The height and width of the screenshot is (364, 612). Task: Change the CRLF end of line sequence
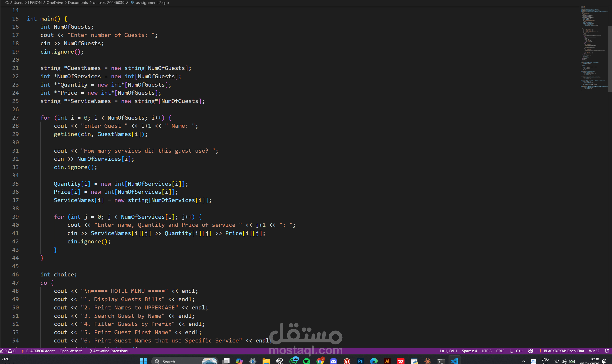pyautogui.click(x=500, y=351)
